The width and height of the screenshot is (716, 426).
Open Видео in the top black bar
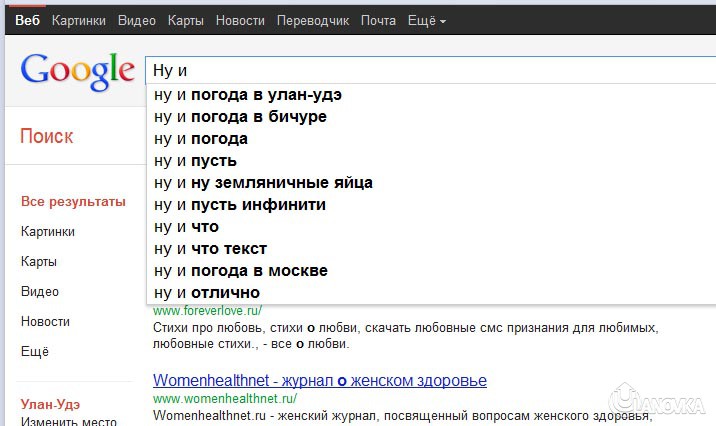137,21
